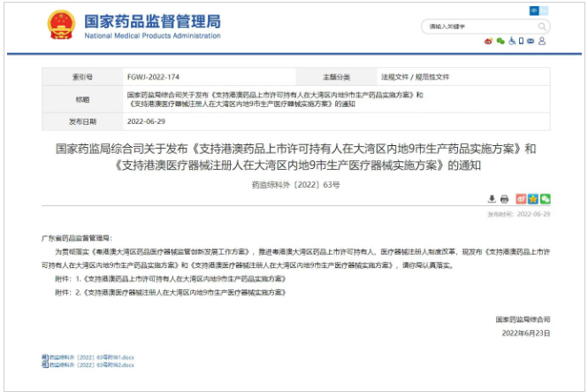Click the magnifier search icon

[542, 27]
